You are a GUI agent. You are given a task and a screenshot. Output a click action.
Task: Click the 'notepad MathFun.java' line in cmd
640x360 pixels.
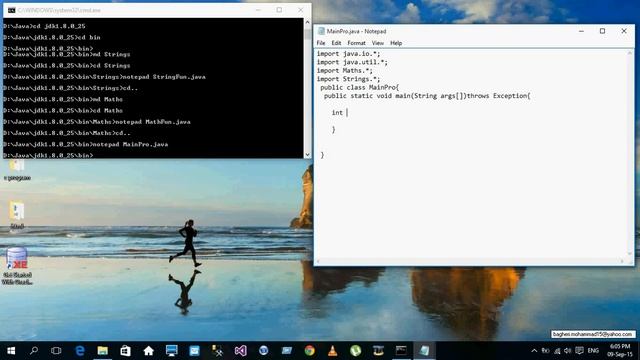(x=97, y=122)
